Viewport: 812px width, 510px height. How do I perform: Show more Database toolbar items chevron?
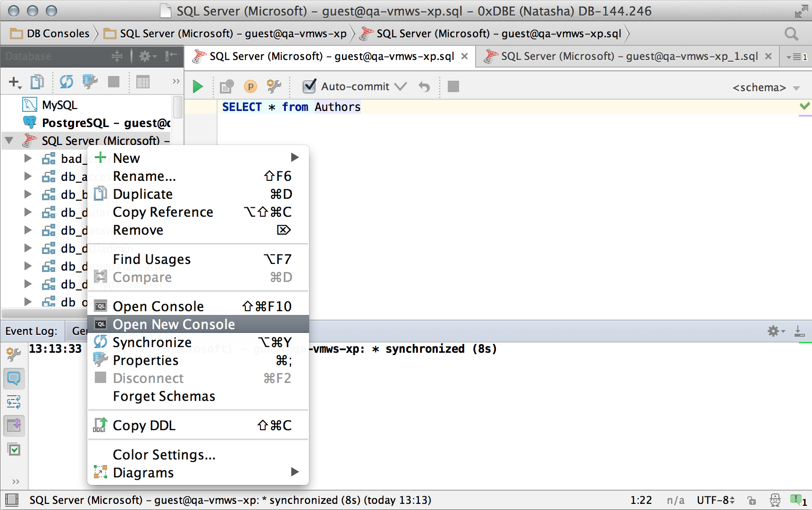tap(176, 81)
